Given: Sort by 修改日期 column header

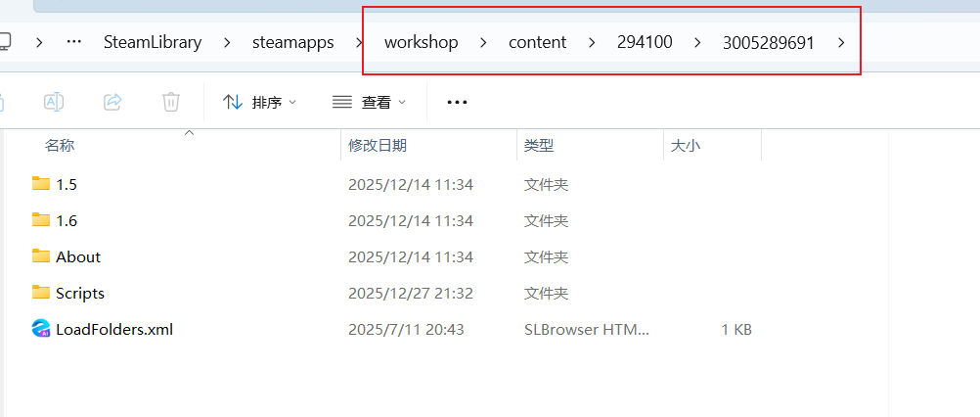Looking at the screenshot, I should coord(378,145).
